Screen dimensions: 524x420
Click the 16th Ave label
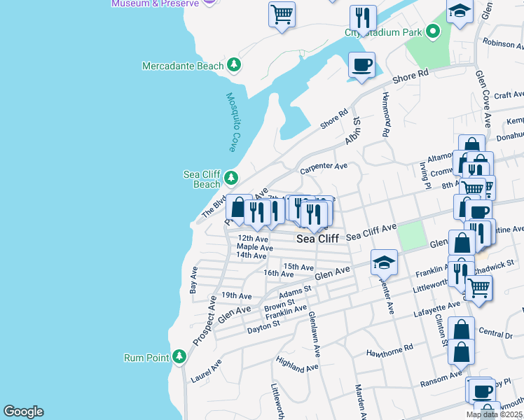point(278,274)
